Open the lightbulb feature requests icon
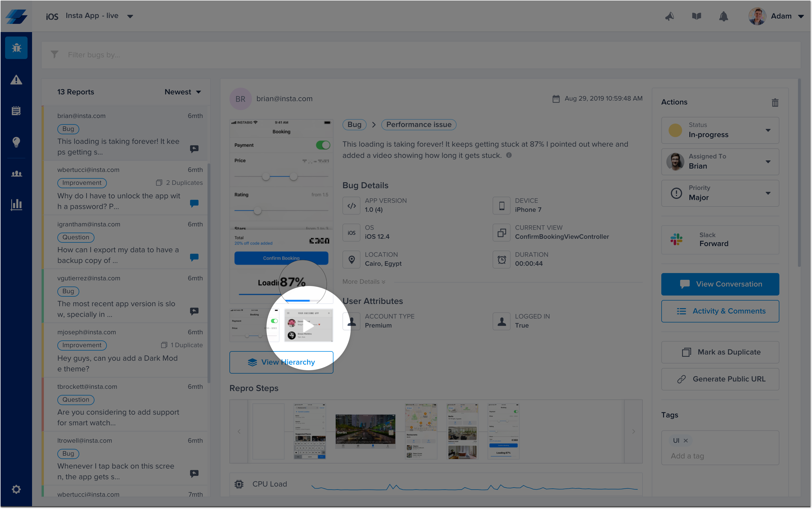812x509 pixels. (x=16, y=142)
